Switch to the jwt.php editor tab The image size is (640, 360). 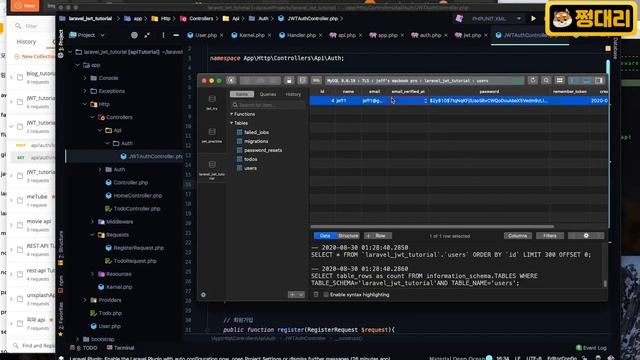point(471,36)
